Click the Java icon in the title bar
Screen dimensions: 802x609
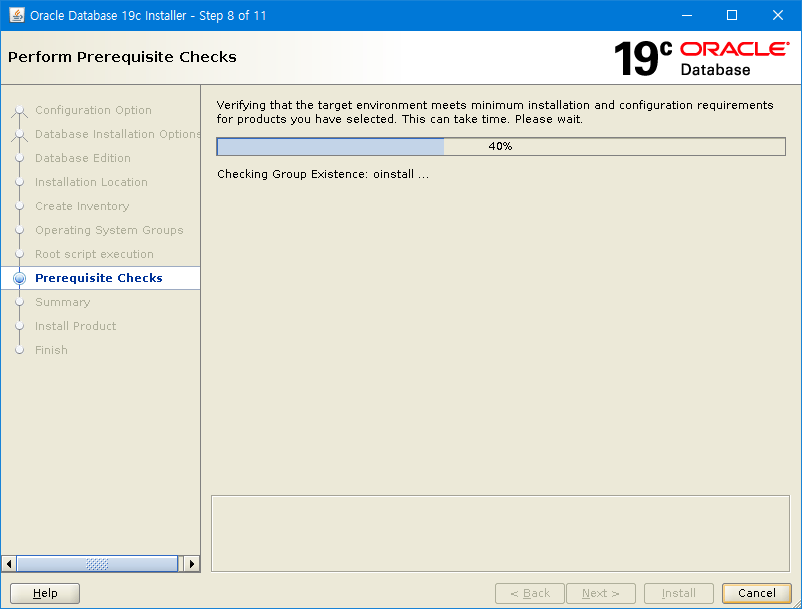17,16
